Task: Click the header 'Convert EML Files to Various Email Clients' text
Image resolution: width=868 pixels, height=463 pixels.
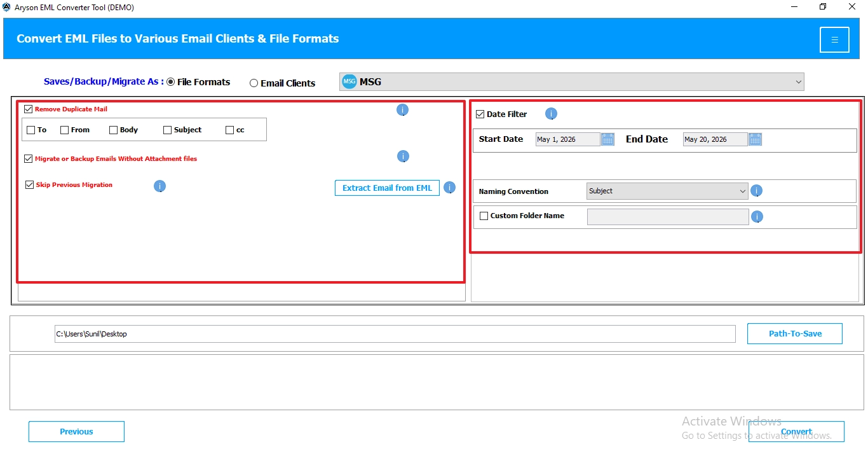Action: tap(177, 39)
